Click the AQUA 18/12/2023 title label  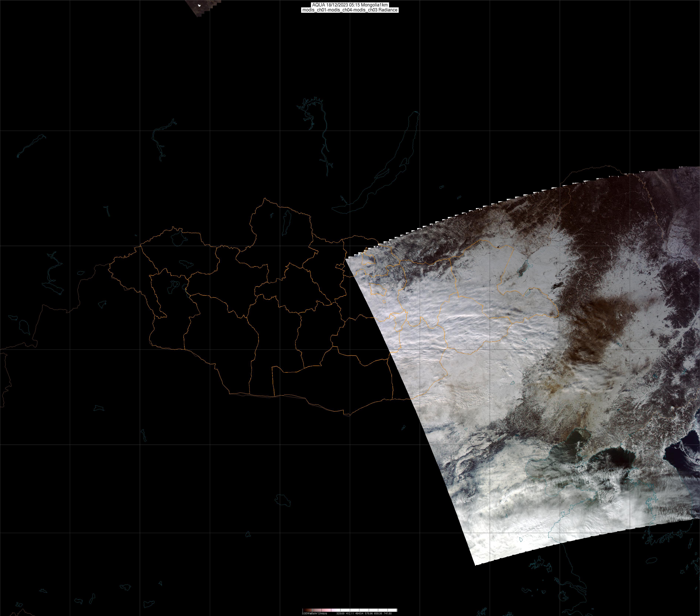(350, 5)
